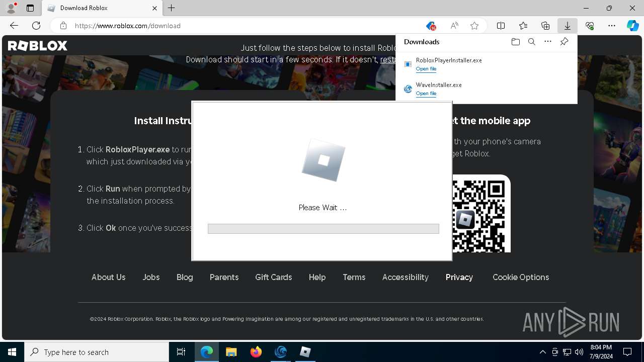Open the Privacy footer link
Screen dimensions: 644x362
(x=459, y=277)
